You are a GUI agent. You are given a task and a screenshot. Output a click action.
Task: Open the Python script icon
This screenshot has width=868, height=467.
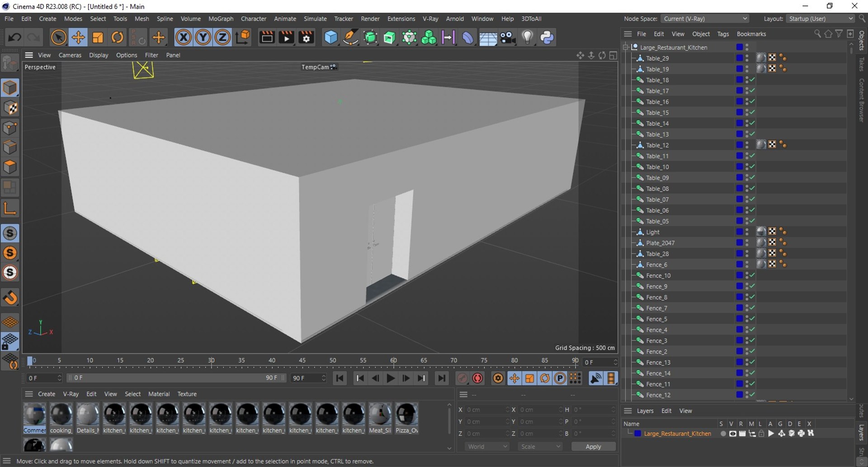point(547,37)
